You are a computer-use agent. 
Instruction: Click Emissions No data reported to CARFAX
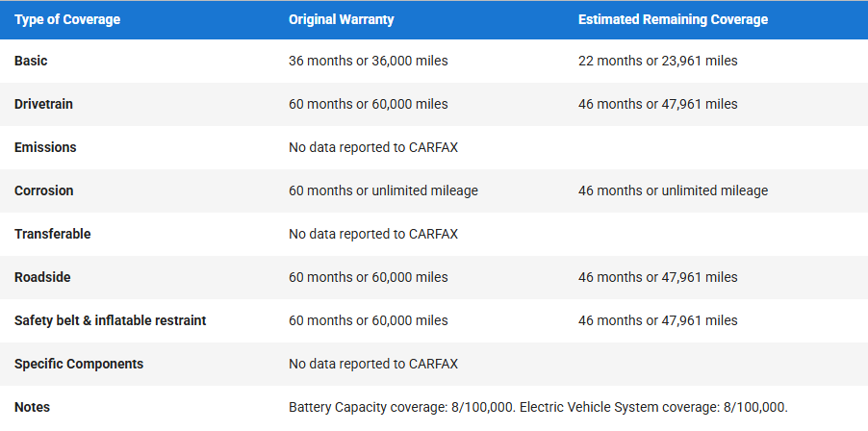pos(373,147)
